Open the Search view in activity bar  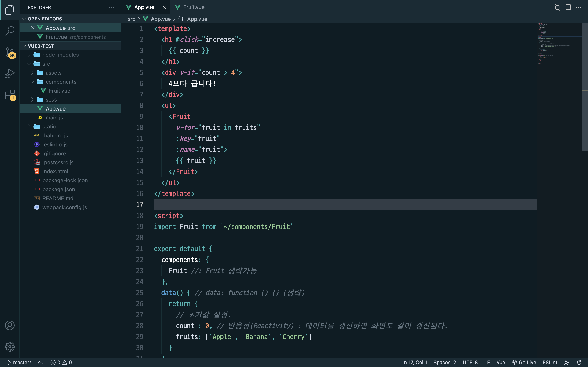pyautogui.click(x=10, y=31)
